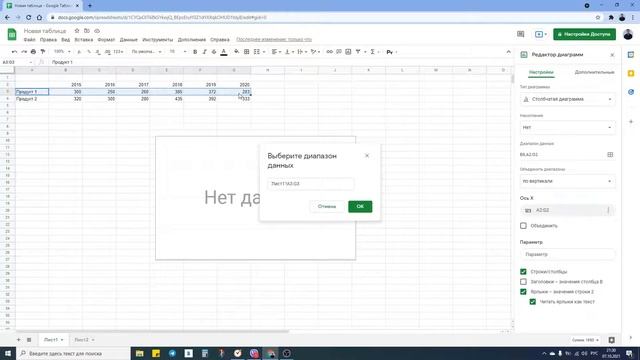Click the select data range grid icon
Image resolution: width=640 pixels, height=360 pixels.
(x=610, y=155)
